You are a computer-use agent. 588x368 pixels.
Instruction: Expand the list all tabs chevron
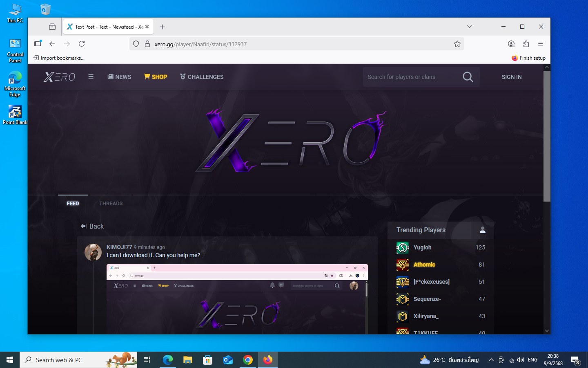tap(470, 27)
